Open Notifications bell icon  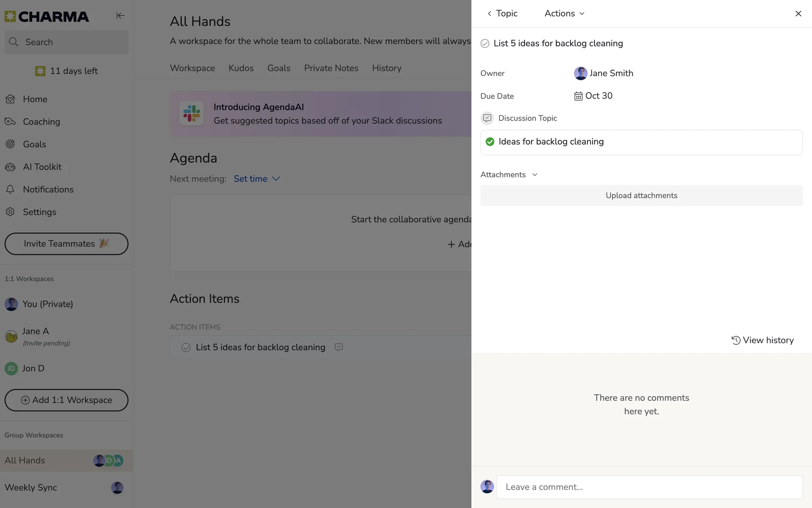pos(10,189)
